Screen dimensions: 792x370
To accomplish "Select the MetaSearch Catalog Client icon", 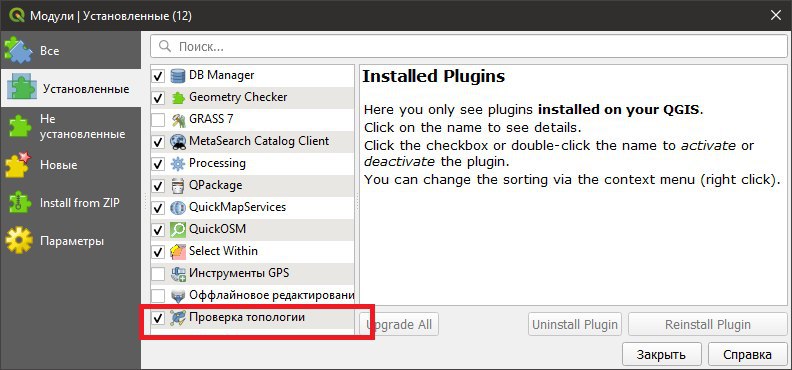I will [178, 142].
